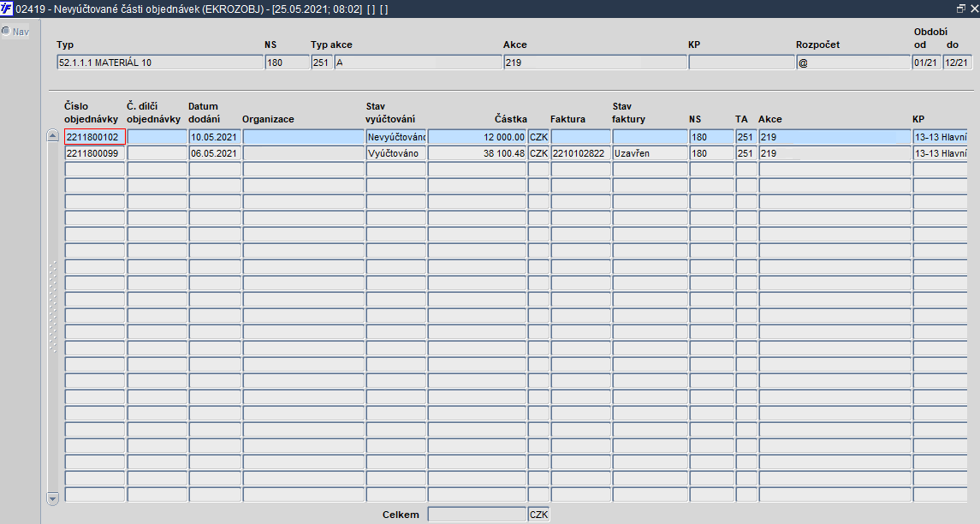Click Č. dílčí objednávky cell in row 2211800099
This screenshot has height=524, width=980.
pyautogui.click(x=157, y=153)
